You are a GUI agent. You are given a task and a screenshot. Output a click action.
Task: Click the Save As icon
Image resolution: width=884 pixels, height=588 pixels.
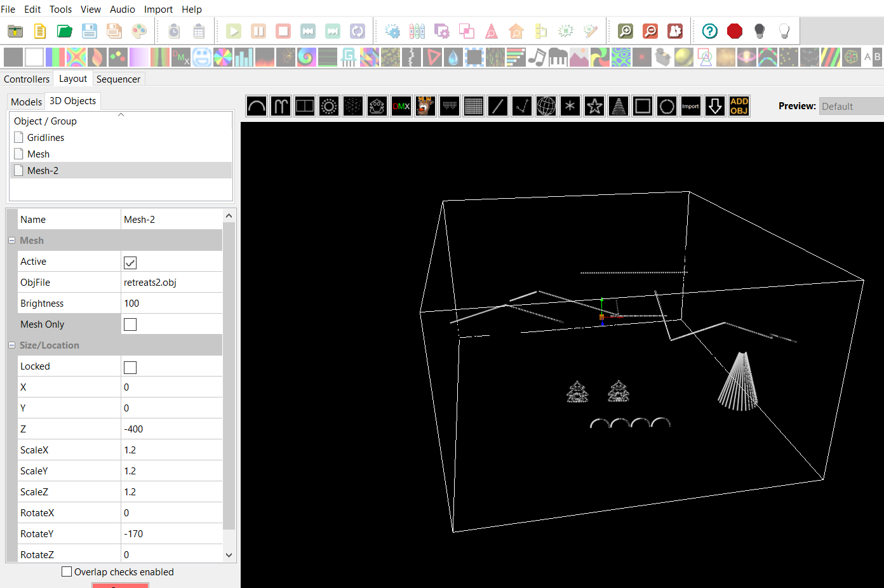click(114, 30)
